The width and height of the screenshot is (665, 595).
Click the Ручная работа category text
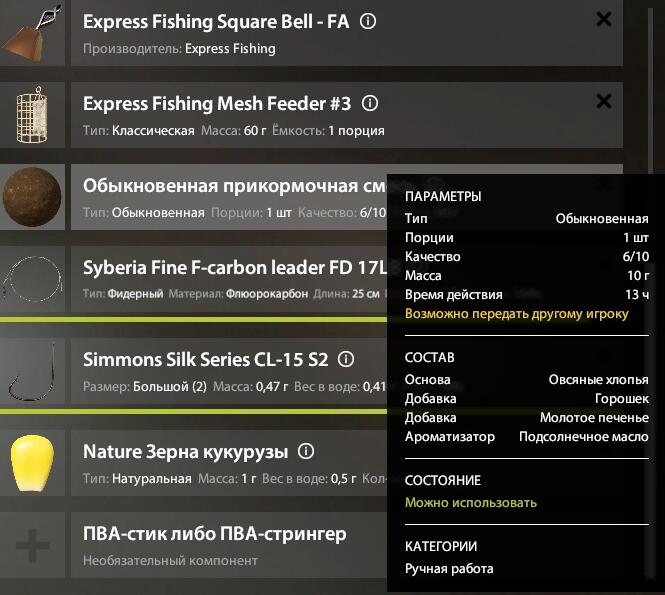(x=449, y=569)
